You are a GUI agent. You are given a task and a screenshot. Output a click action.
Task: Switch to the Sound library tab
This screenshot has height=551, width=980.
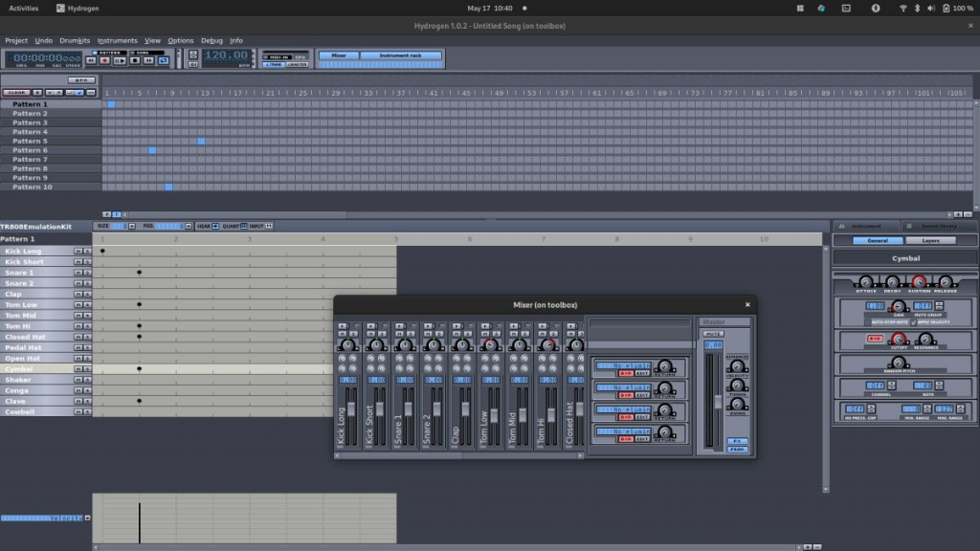pyautogui.click(x=939, y=226)
